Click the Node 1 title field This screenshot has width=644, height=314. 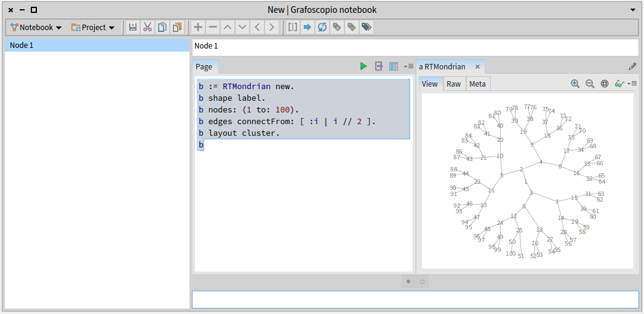coord(415,47)
